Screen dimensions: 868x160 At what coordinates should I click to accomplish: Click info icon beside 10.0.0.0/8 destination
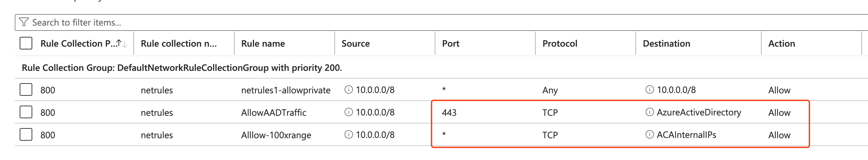click(x=649, y=90)
